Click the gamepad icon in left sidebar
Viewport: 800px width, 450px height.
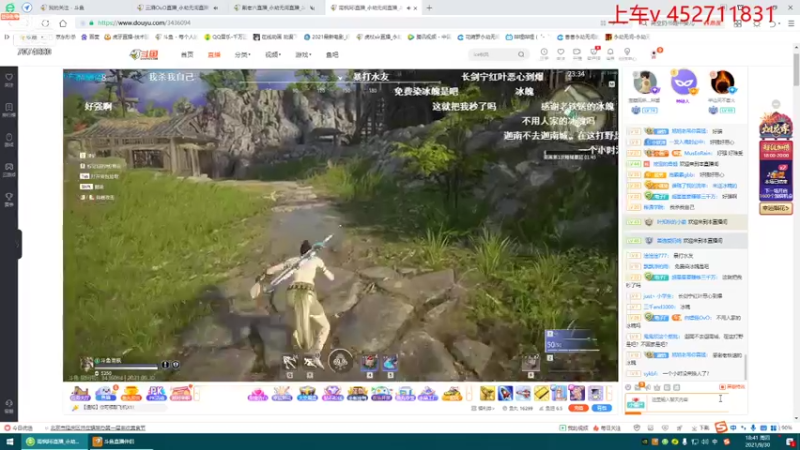(x=9, y=167)
